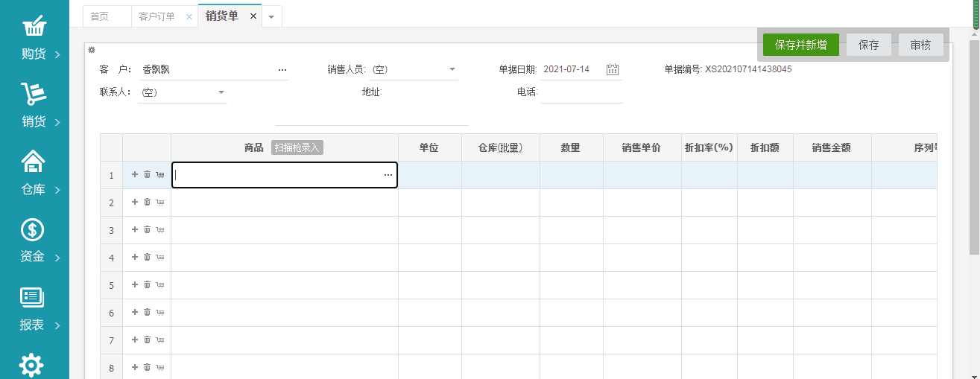Screen dimensions: 980x379
Task: Click the cart icon in row 1
Action: pyautogui.click(x=160, y=174)
